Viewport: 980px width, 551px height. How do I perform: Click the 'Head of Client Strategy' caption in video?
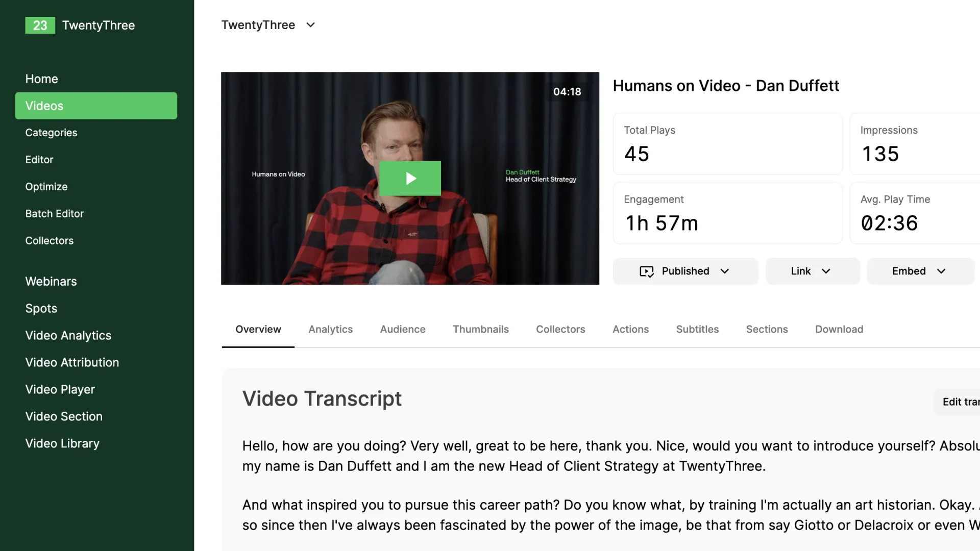541,180
